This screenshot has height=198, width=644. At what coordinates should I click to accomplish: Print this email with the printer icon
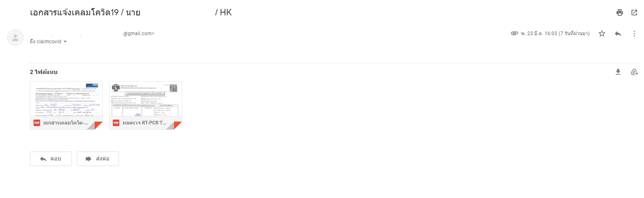click(x=620, y=13)
